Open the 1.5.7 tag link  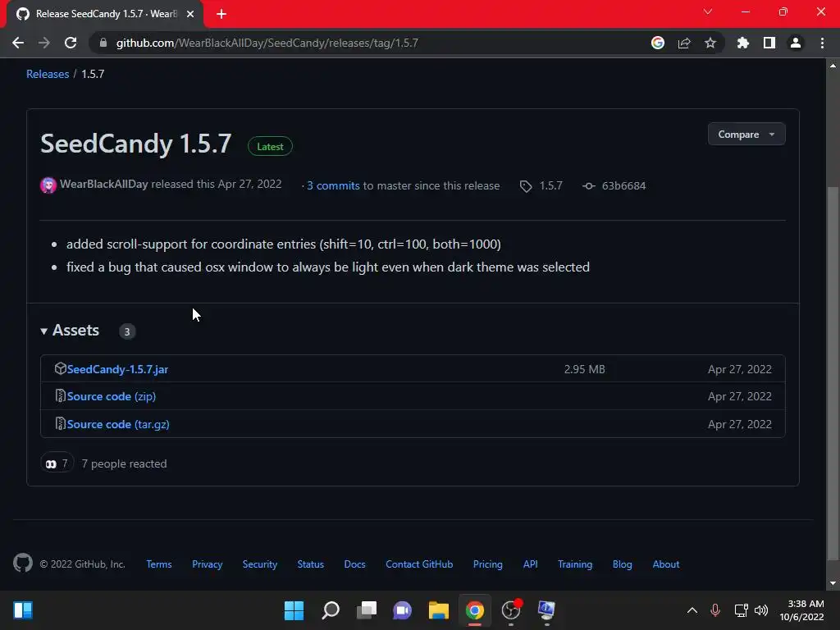(x=550, y=185)
